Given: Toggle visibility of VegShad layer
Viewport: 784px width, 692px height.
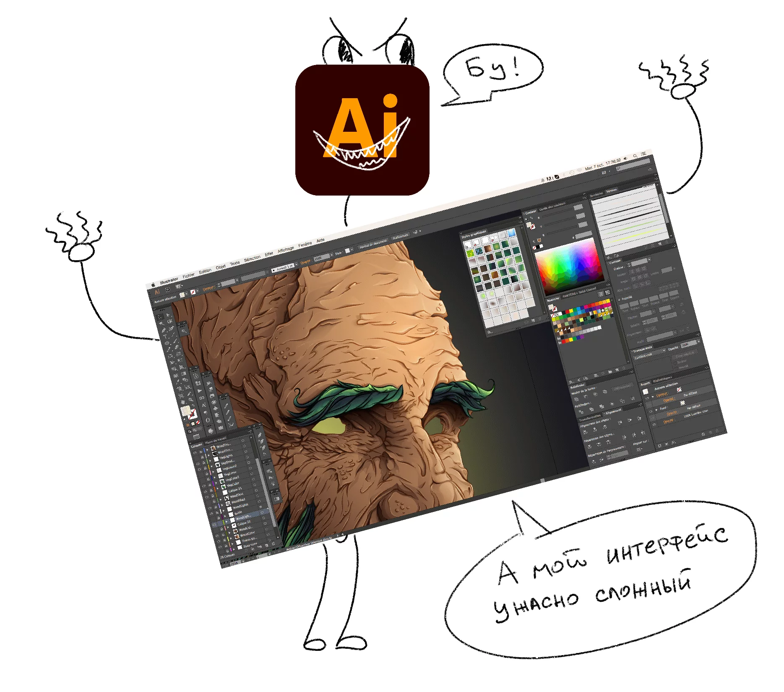Looking at the screenshot, I should [199, 469].
